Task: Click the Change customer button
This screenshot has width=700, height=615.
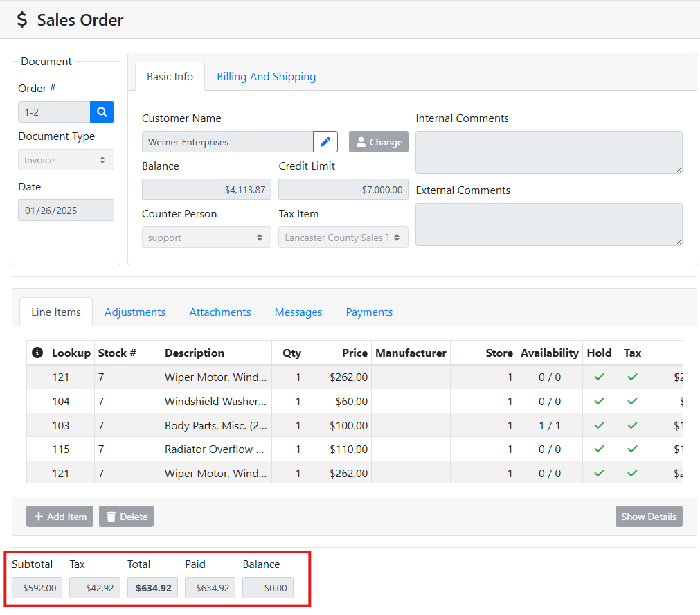Action: click(378, 142)
